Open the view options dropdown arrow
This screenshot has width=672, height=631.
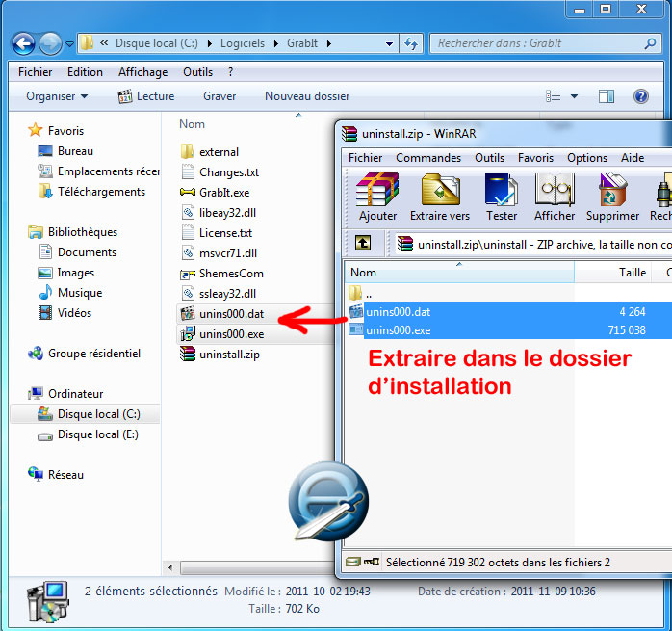(x=574, y=96)
